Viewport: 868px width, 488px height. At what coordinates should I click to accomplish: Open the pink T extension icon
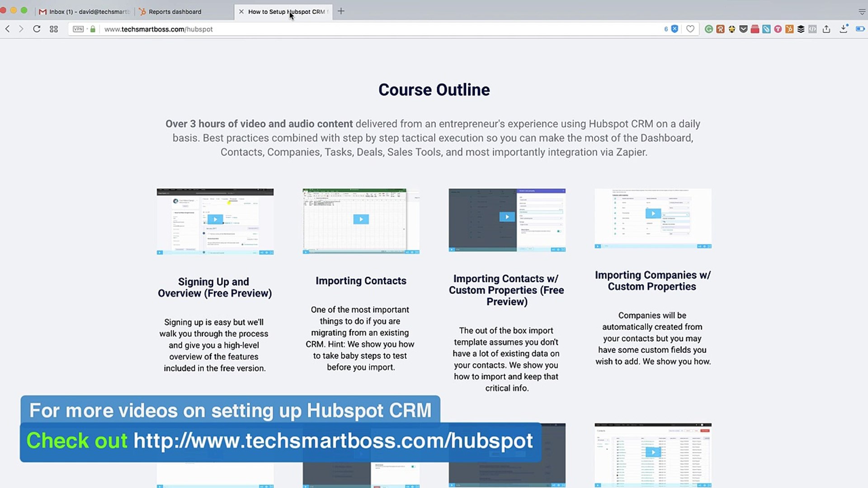[778, 29]
